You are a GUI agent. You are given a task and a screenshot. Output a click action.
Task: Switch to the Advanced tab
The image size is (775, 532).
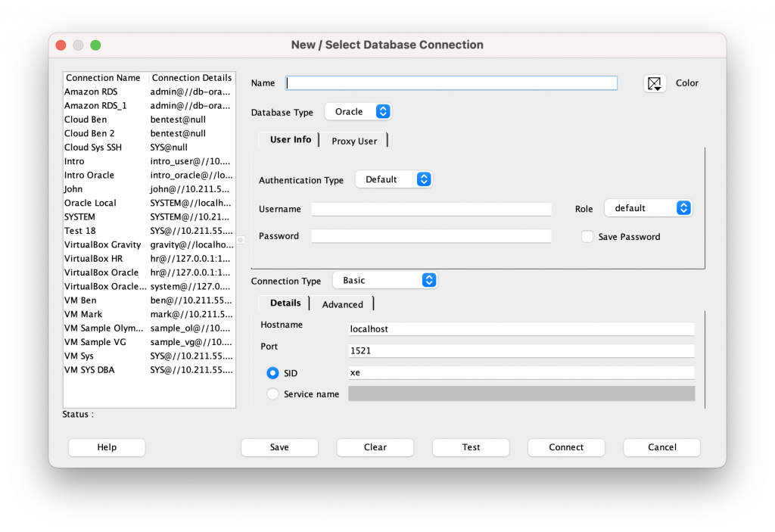click(x=343, y=304)
